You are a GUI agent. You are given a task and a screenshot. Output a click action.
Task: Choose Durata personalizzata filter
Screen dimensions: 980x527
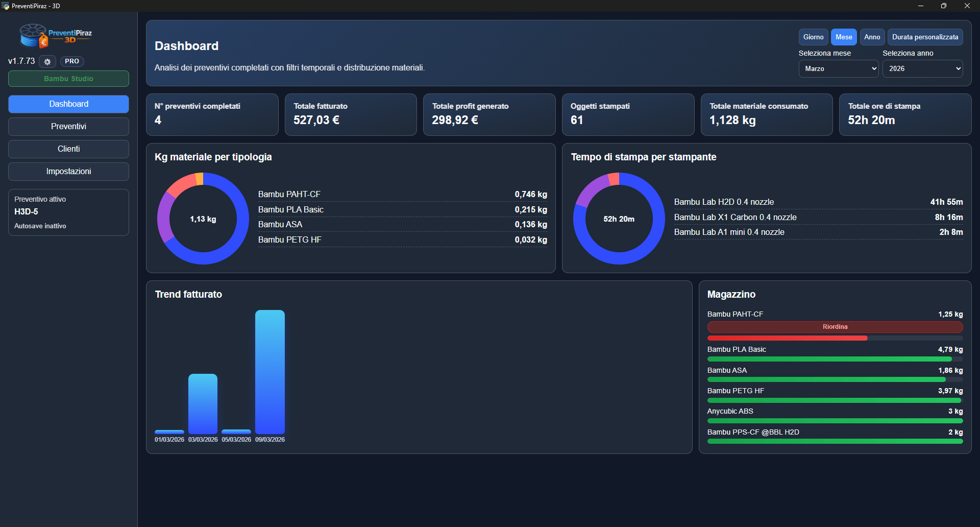point(925,37)
